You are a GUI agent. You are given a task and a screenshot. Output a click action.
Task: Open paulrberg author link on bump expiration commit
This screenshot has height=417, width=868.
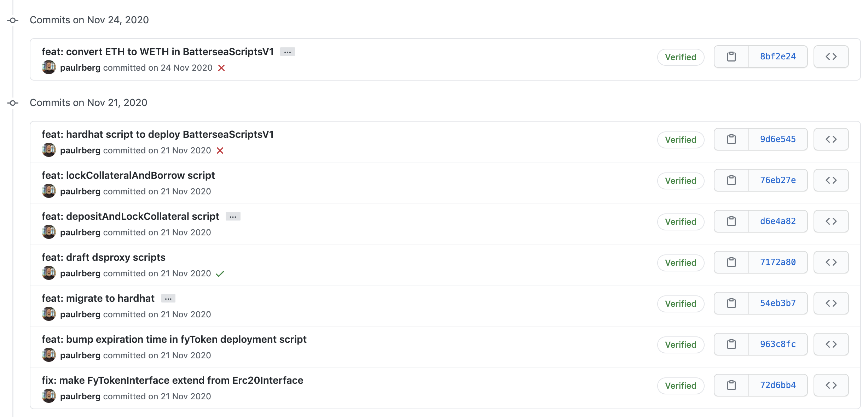click(x=80, y=356)
